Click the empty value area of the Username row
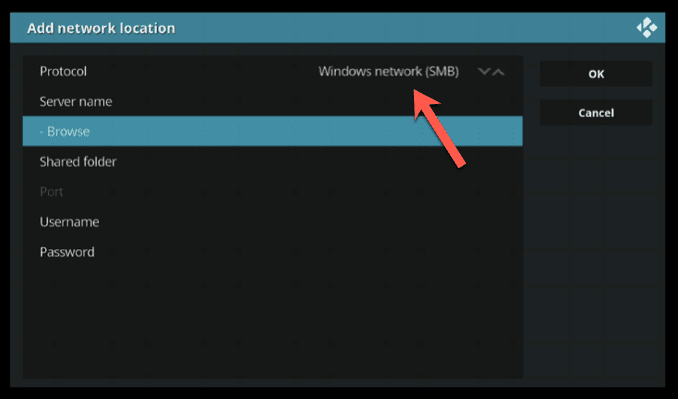Viewport: 678px width, 399px height. pos(311,222)
